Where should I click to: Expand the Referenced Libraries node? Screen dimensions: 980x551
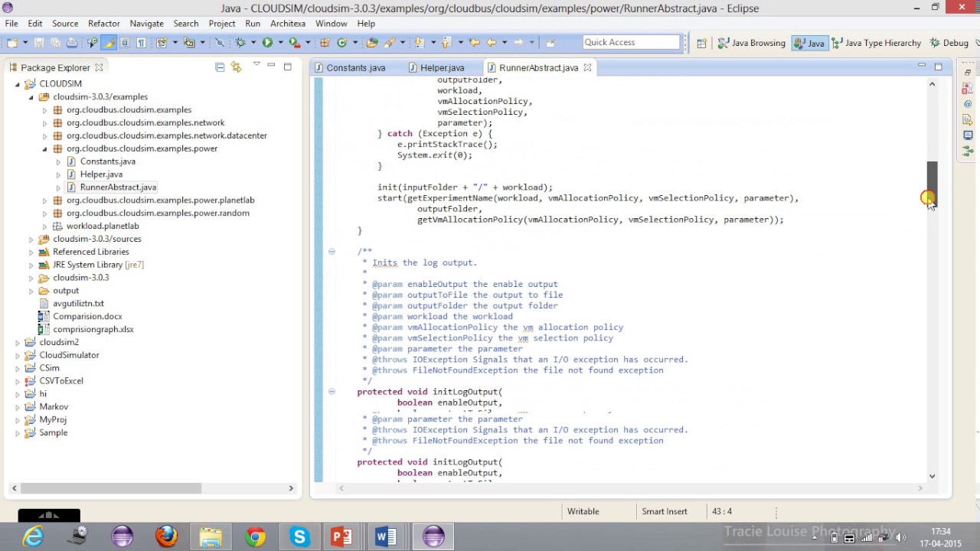tap(31, 252)
